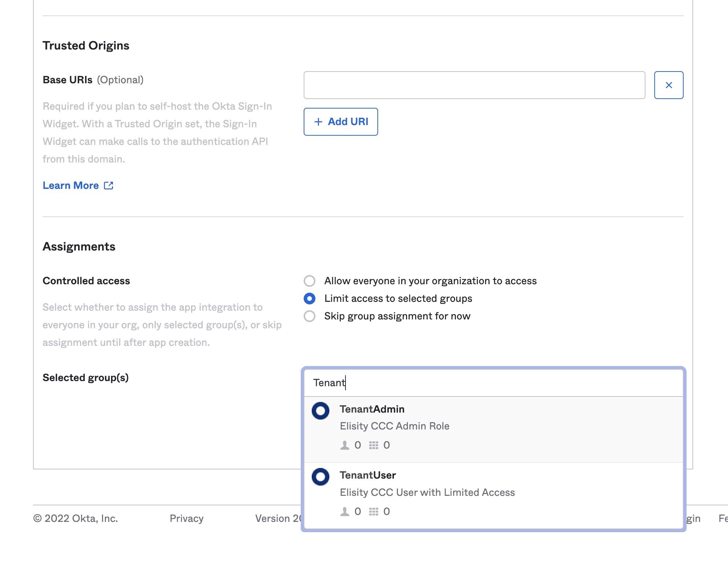Click the X icon to remove Base URI
Viewport: 728px width, 567px height.
pos(669,85)
